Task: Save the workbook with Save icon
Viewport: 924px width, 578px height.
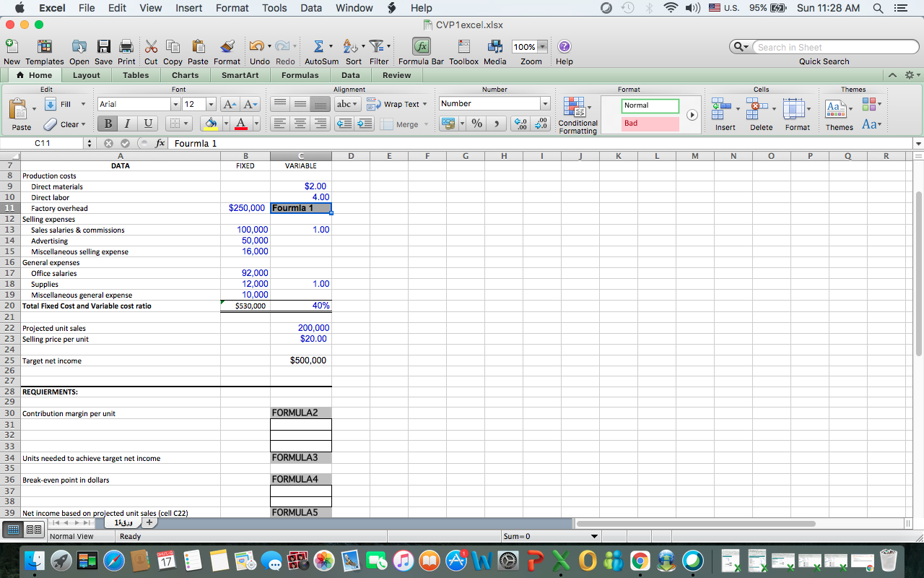Action: click(104, 46)
